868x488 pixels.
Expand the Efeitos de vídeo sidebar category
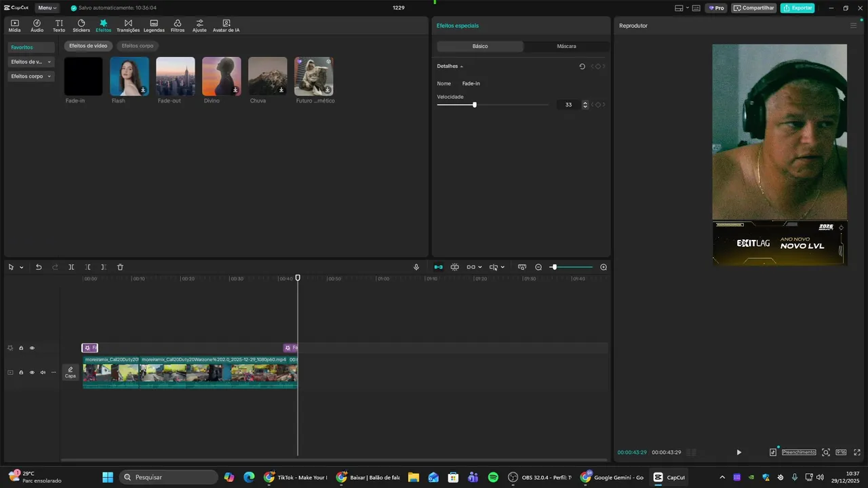pos(31,62)
